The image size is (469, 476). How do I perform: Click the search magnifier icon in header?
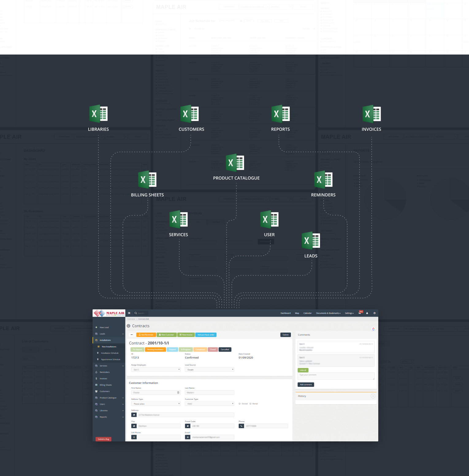coord(135,313)
